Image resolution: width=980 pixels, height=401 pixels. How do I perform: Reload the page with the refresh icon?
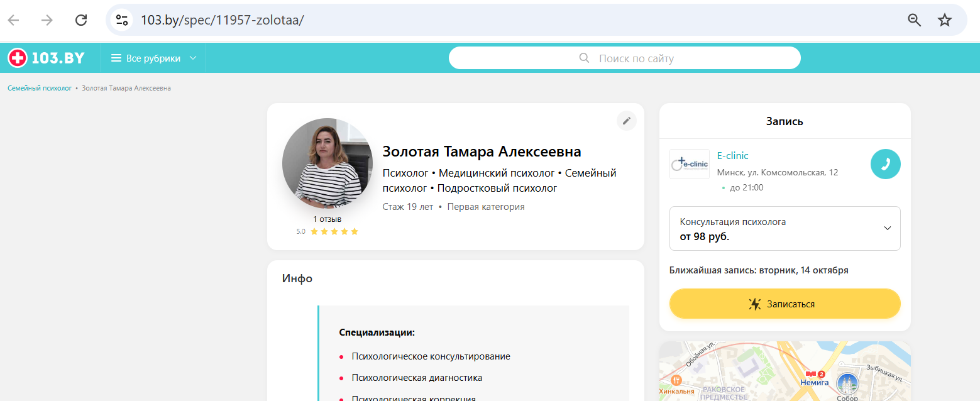pyautogui.click(x=81, y=20)
